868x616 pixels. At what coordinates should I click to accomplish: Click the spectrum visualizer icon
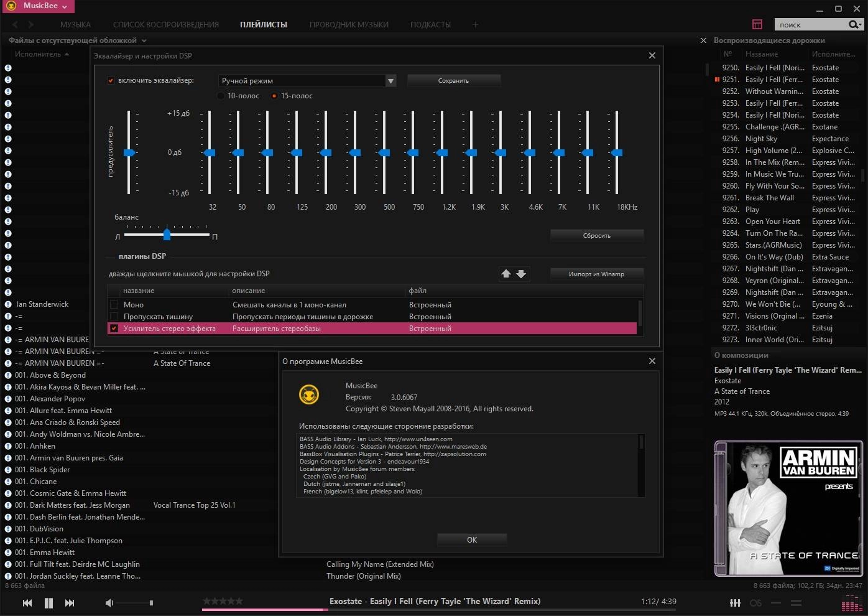tap(851, 604)
